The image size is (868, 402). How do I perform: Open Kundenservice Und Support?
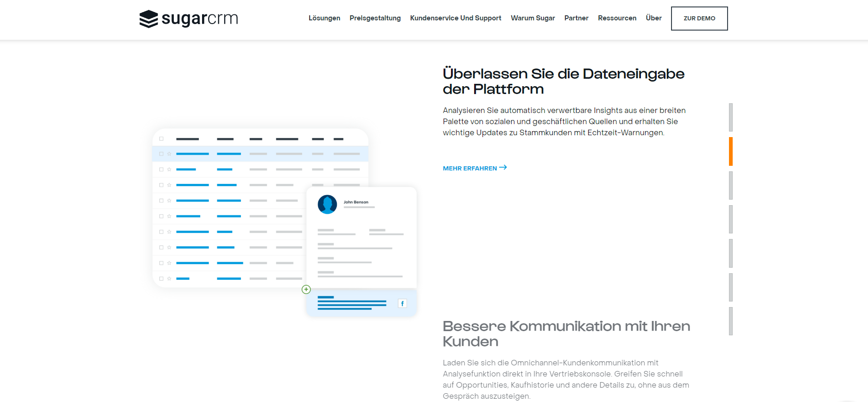tap(456, 18)
